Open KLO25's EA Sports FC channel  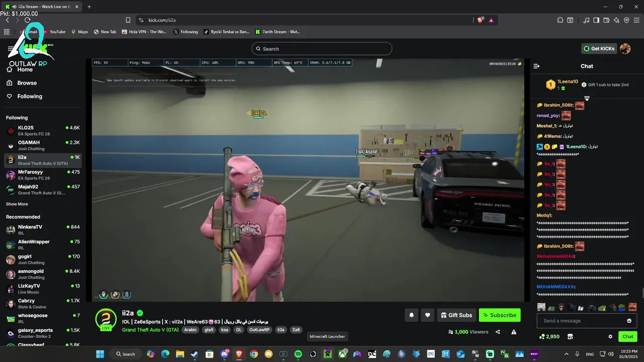pyautogui.click(x=43, y=131)
